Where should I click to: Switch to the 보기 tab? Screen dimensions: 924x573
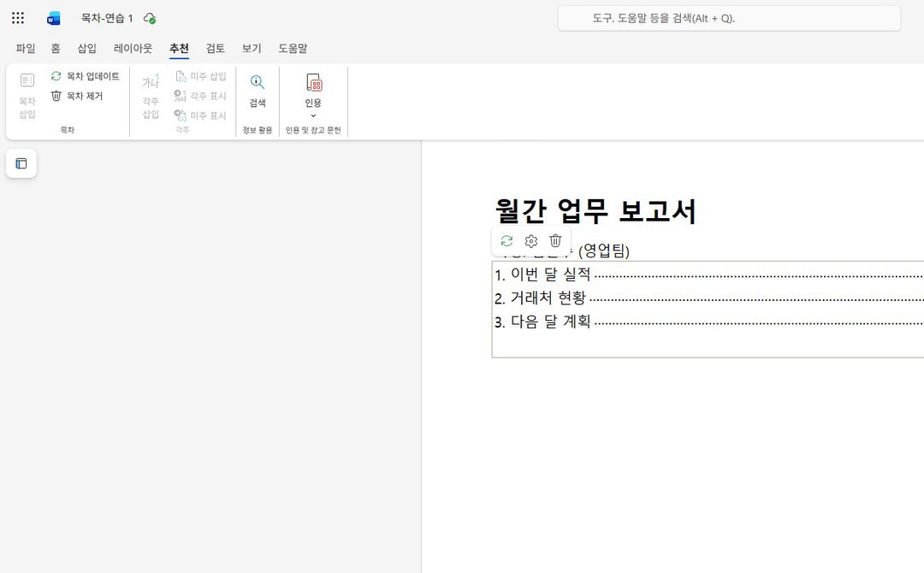coord(252,48)
